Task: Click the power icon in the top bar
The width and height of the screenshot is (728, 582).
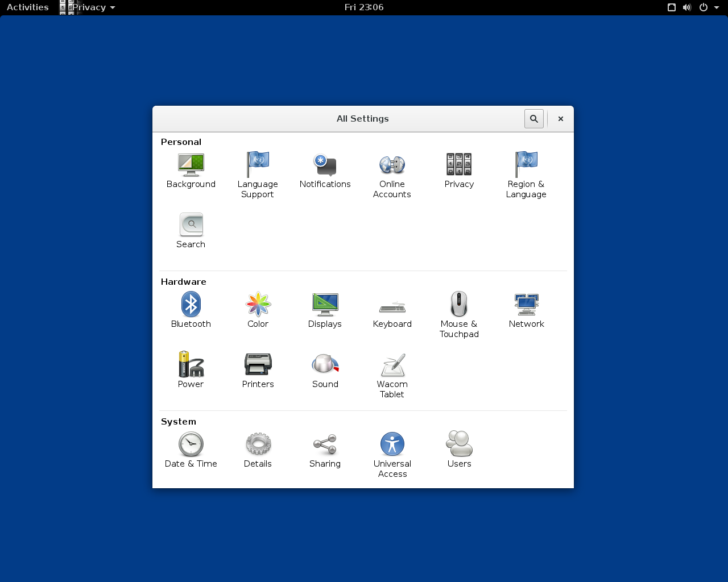Action: (x=704, y=7)
